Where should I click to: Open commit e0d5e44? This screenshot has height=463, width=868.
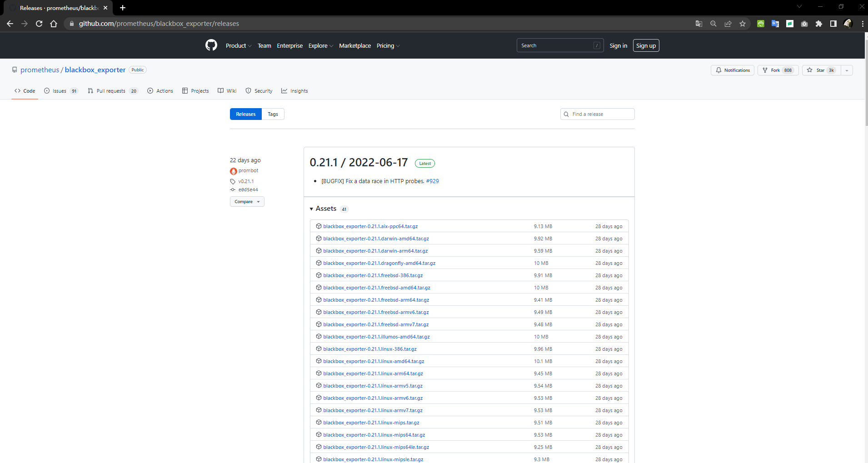coord(248,189)
